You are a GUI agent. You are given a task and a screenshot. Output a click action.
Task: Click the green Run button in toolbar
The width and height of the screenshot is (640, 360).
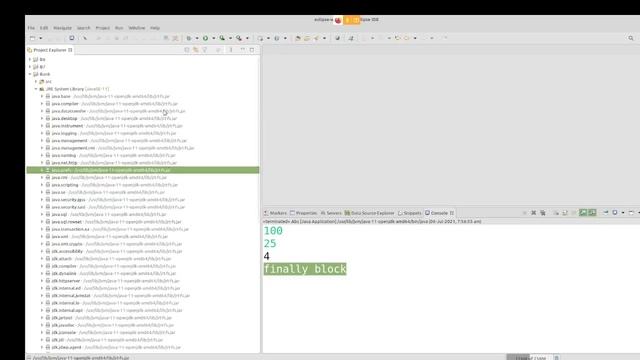205,38
